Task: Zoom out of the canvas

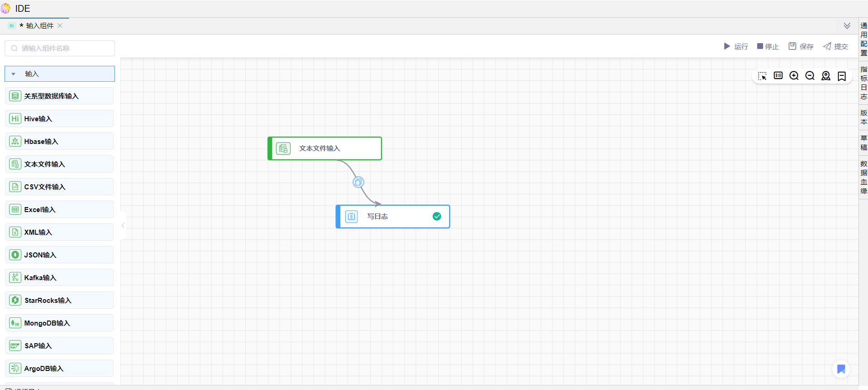Action: tap(810, 76)
